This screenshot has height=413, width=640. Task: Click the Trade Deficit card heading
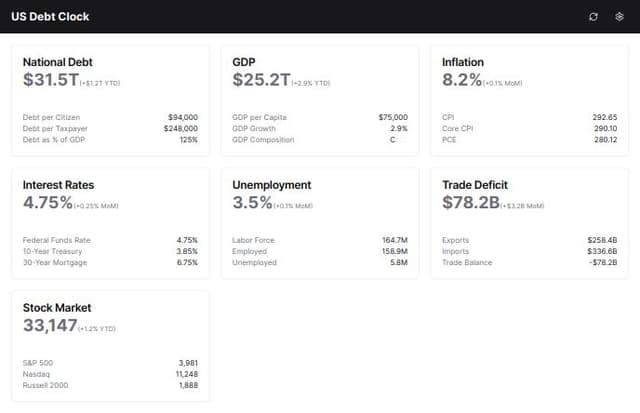(x=475, y=185)
